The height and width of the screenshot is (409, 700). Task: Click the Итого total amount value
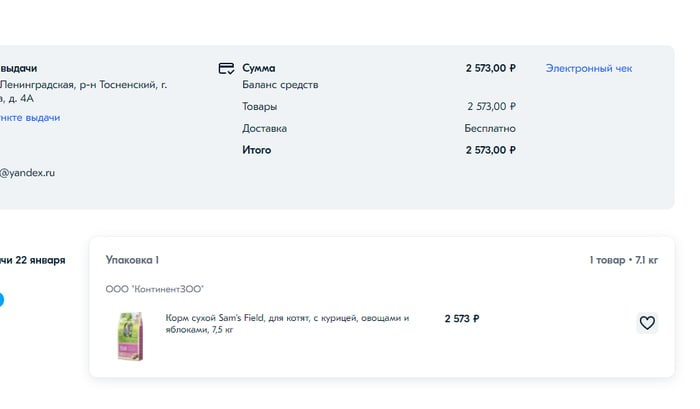(x=490, y=150)
